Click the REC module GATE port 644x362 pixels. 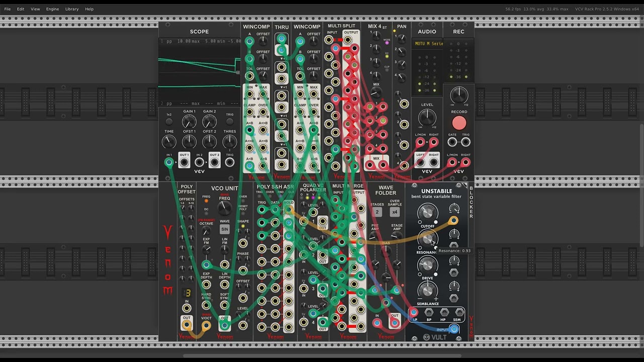tap(452, 142)
